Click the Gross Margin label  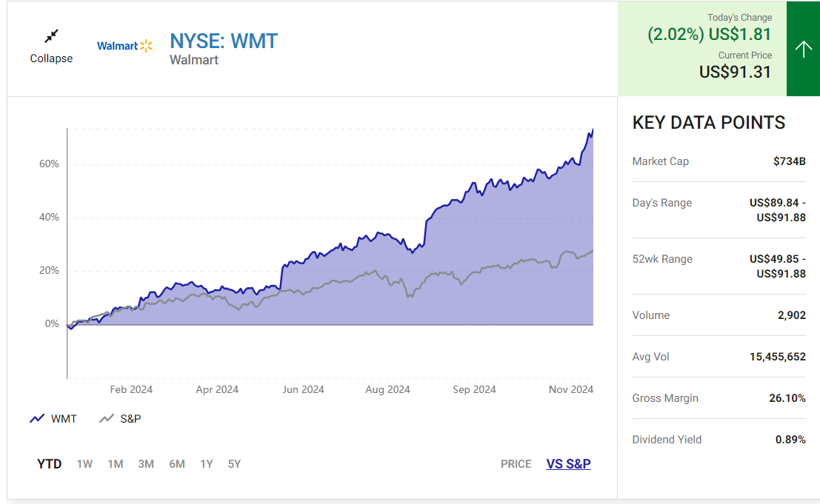coord(665,398)
